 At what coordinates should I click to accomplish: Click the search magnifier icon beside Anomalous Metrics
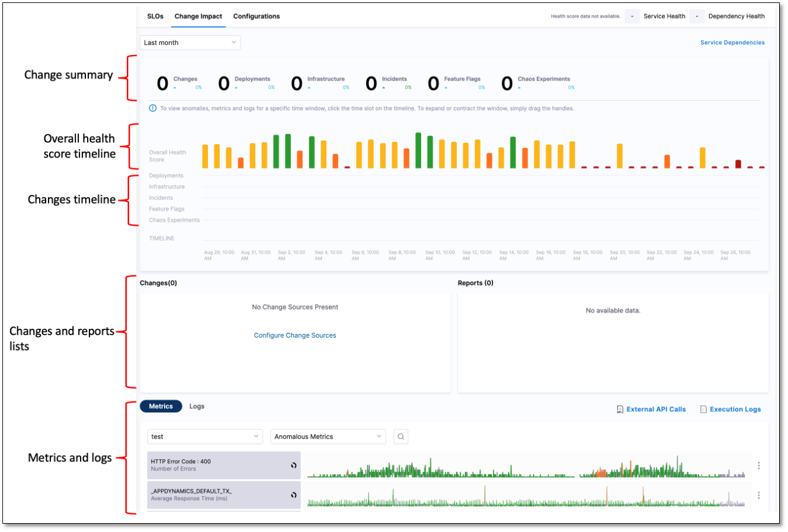[x=401, y=437]
